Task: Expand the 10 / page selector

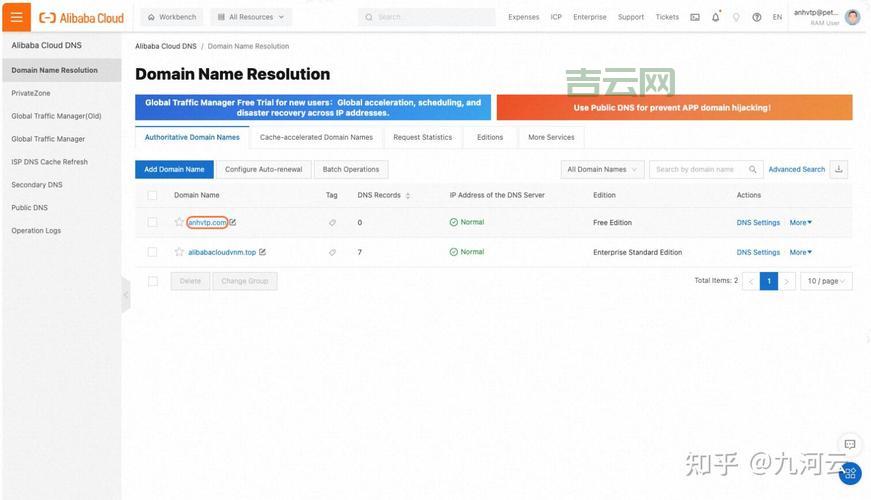Action: 826,281
